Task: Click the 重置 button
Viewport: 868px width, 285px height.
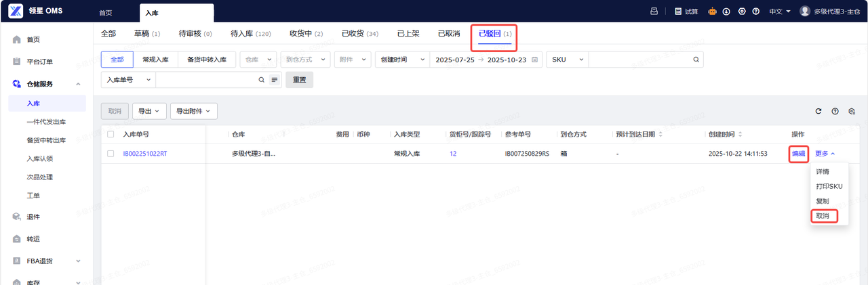Action: [299, 80]
